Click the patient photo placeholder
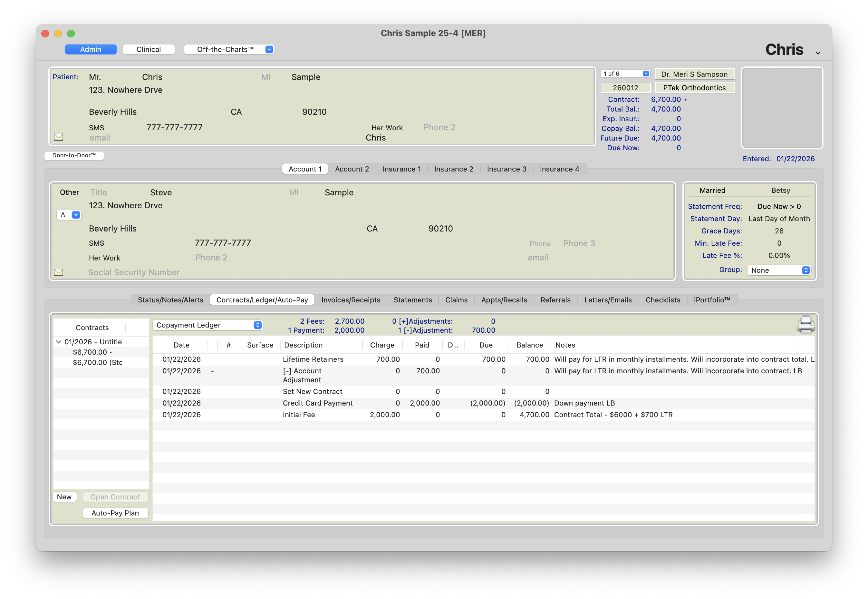Viewport: 868px width, 599px height. [782, 108]
